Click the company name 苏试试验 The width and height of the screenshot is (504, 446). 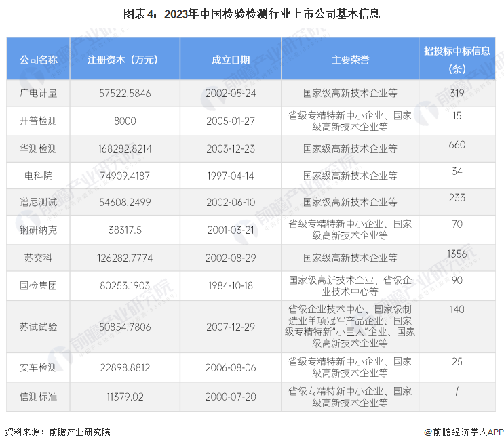38,327
